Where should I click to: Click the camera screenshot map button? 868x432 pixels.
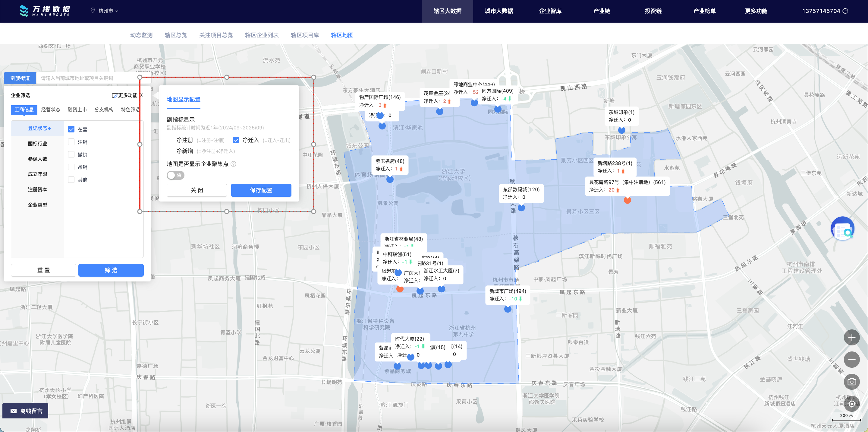(x=851, y=382)
